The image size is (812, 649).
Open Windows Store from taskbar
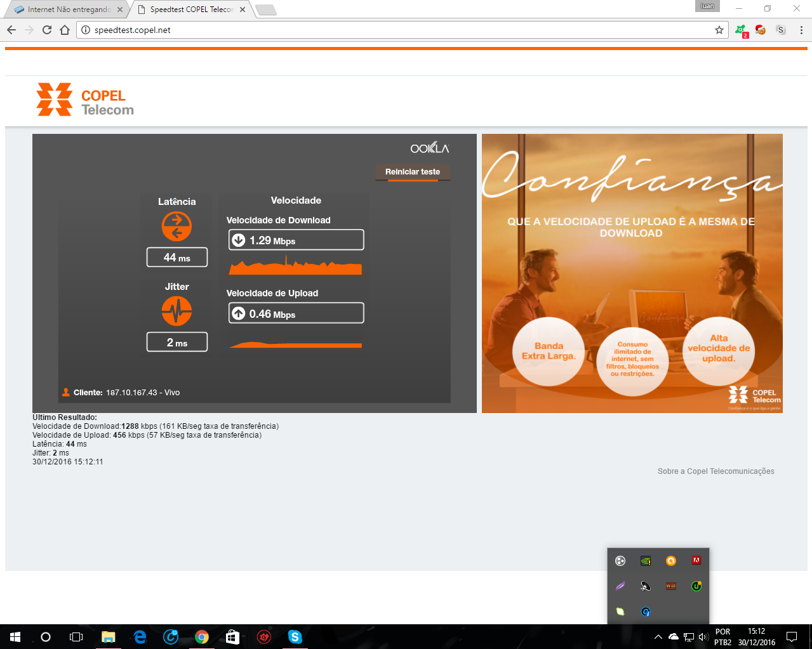(233, 637)
